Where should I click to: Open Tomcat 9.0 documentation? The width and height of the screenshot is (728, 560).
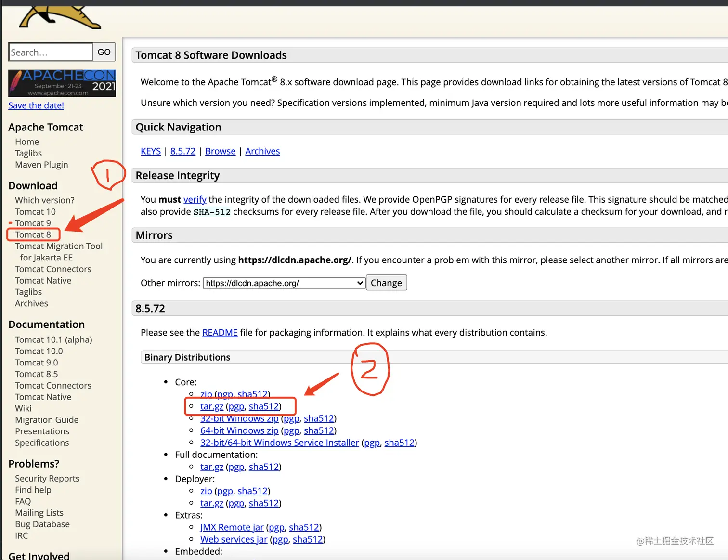[36, 363]
